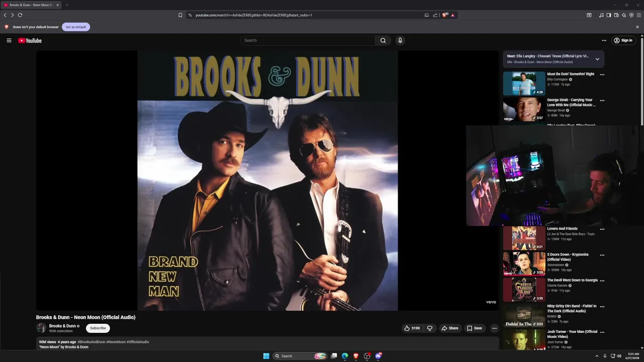Open options for Must Be Doin' Somethin' Right
Image resolution: width=644 pixels, height=362 pixels.
[602, 74]
